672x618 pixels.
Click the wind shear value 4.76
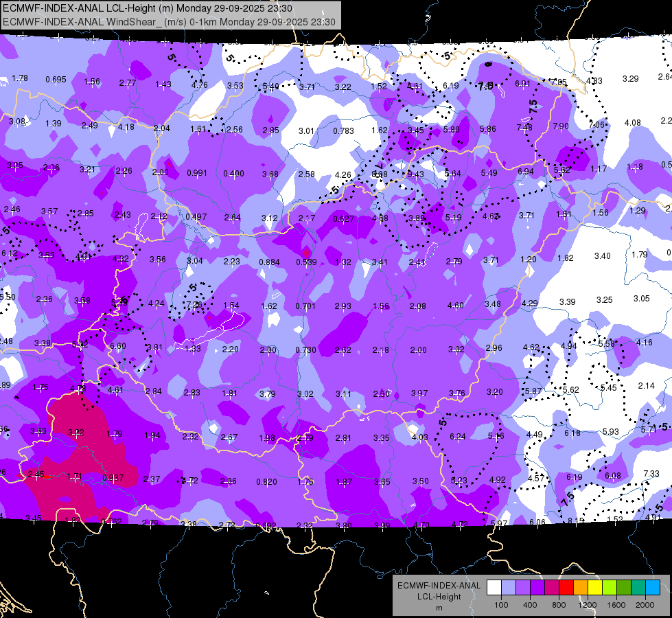coord(200,84)
